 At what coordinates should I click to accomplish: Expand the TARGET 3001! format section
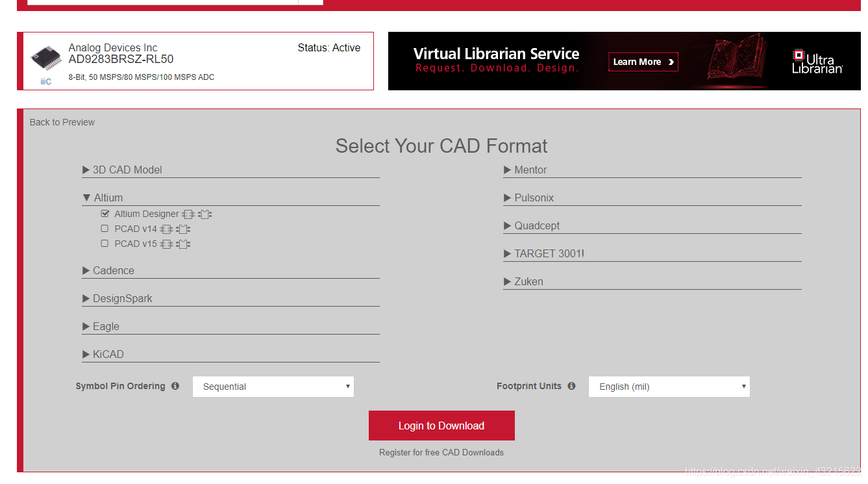pos(652,253)
